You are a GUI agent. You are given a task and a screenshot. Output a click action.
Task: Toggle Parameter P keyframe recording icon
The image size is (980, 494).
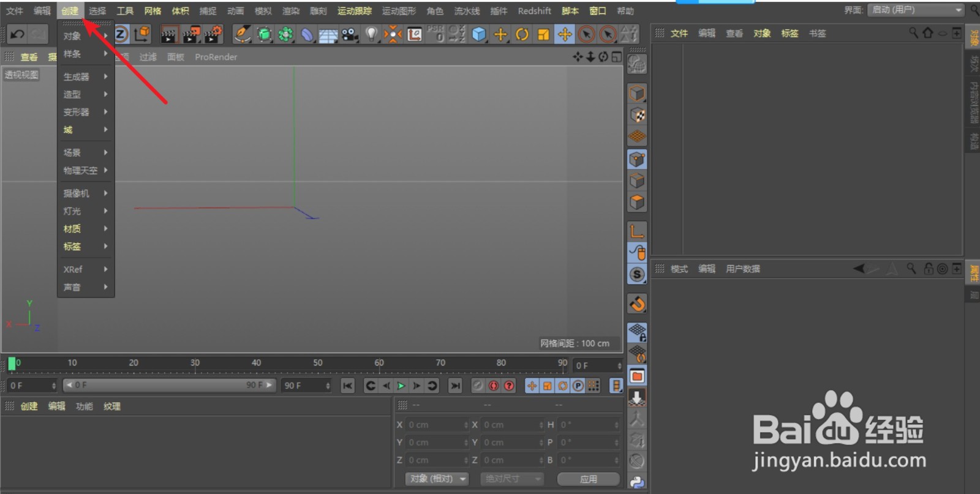578,386
